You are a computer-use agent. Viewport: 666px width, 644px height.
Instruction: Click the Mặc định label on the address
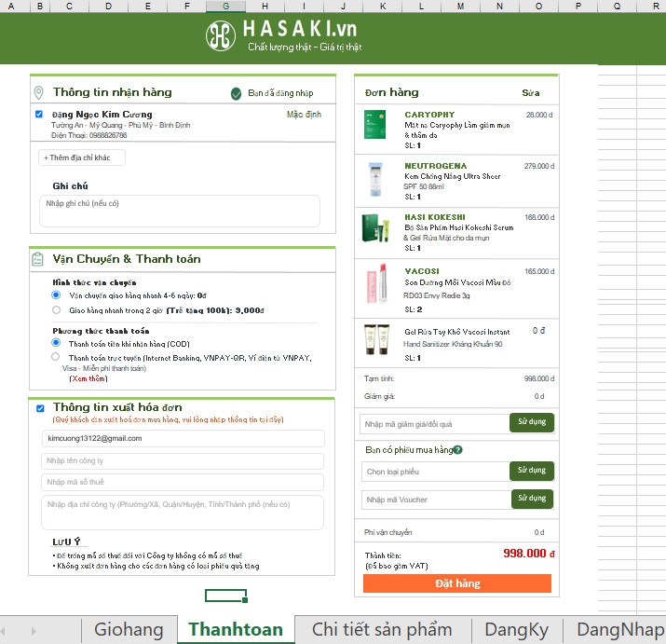point(304,115)
